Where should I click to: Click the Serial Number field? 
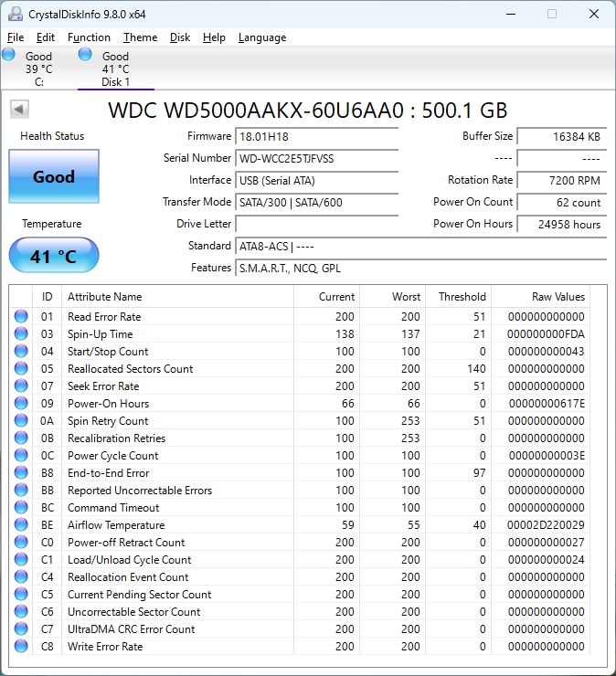click(x=316, y=158)
